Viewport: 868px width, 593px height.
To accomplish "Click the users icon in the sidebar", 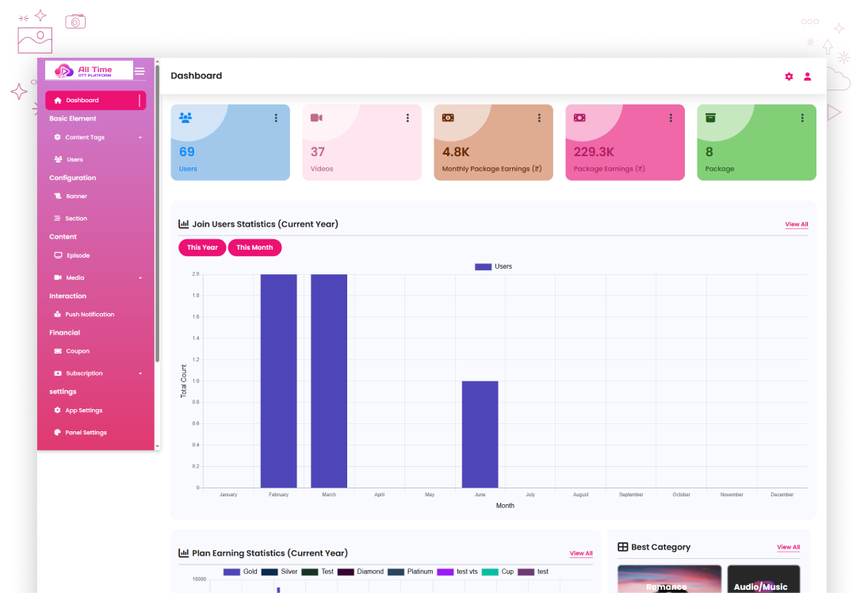I will point(58,159).
